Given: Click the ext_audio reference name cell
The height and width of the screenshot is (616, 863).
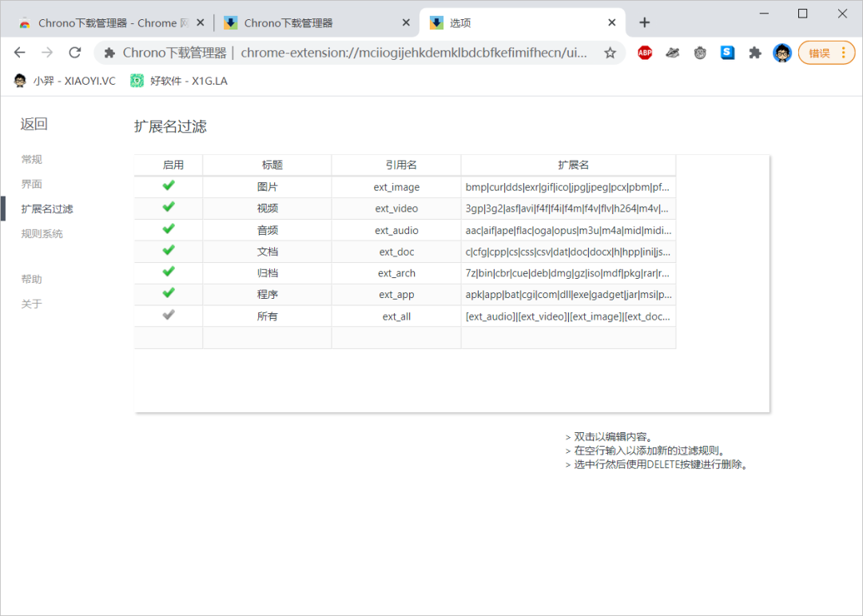Looking at the screenshot, I should [396, 230].
